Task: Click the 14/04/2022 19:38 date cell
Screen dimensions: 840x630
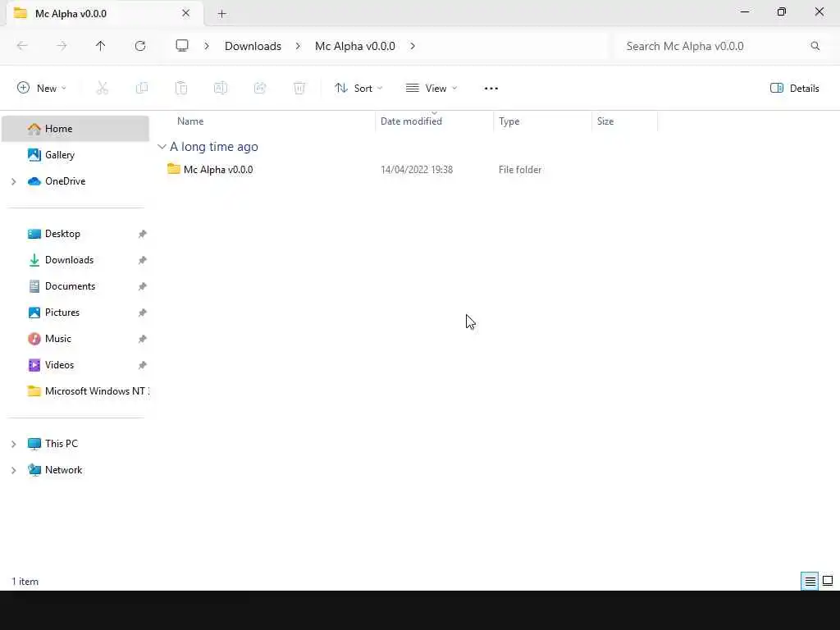Action: pos(417,170)
